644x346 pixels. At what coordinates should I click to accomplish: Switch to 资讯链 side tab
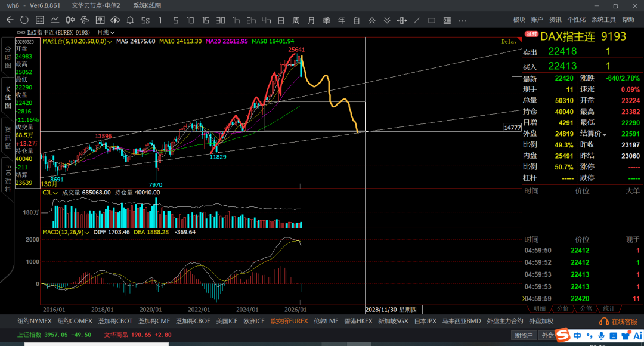tap(8, 137)
